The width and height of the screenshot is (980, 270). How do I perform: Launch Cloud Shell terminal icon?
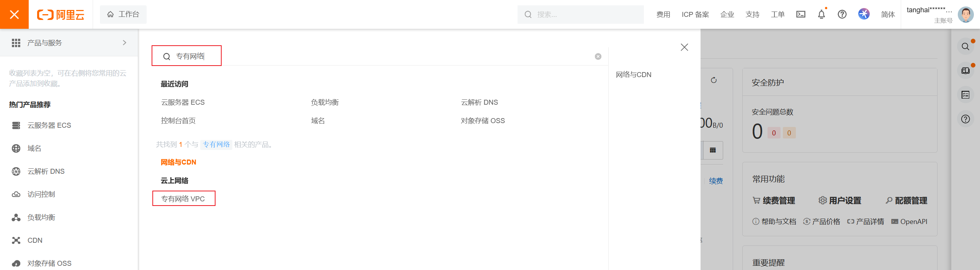click(800, 15)
